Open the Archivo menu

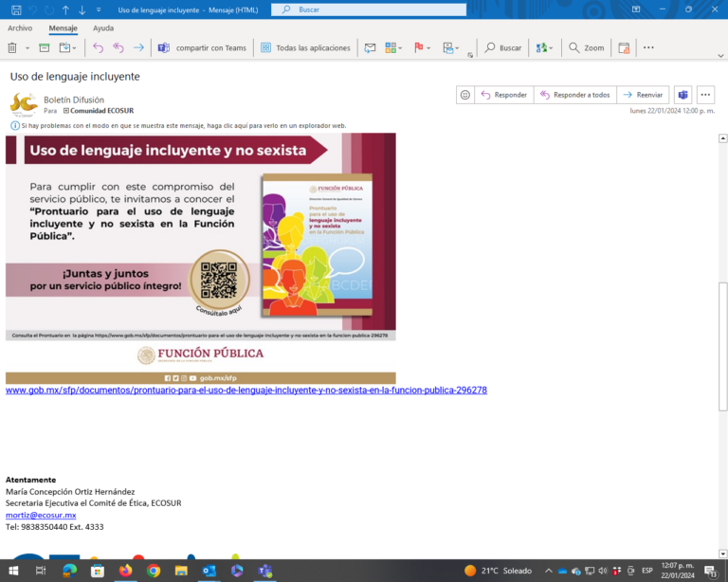[20, 28]
